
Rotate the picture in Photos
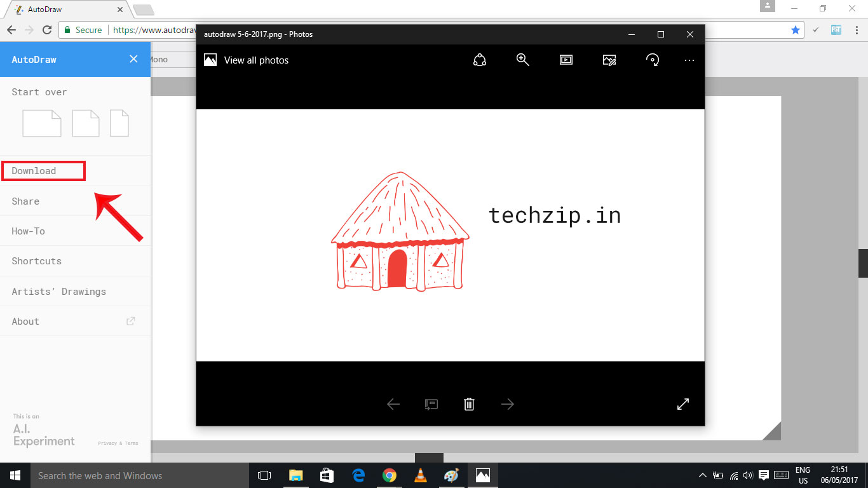(653, 60)
